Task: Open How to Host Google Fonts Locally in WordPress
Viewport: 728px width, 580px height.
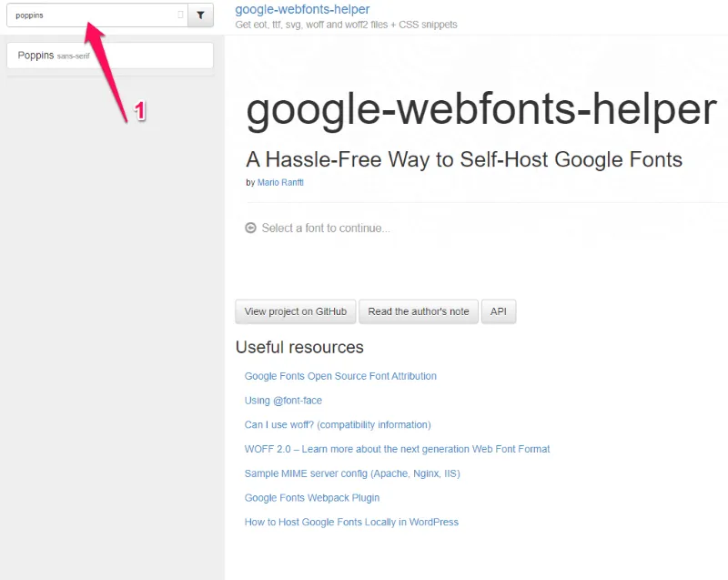Action: 350,522
